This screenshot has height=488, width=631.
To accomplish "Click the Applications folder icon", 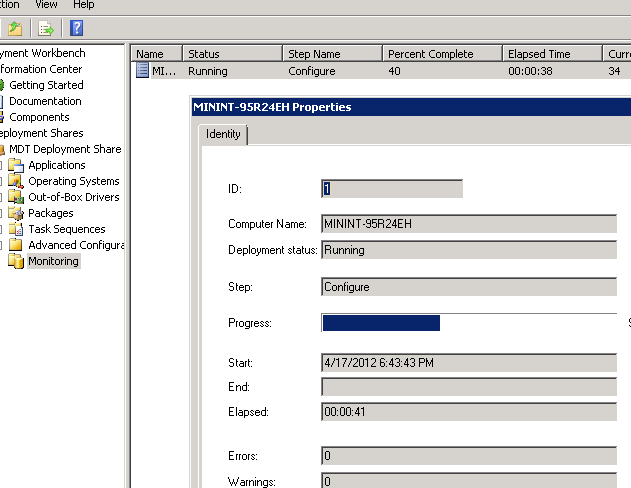I will (x=16, y=165).
